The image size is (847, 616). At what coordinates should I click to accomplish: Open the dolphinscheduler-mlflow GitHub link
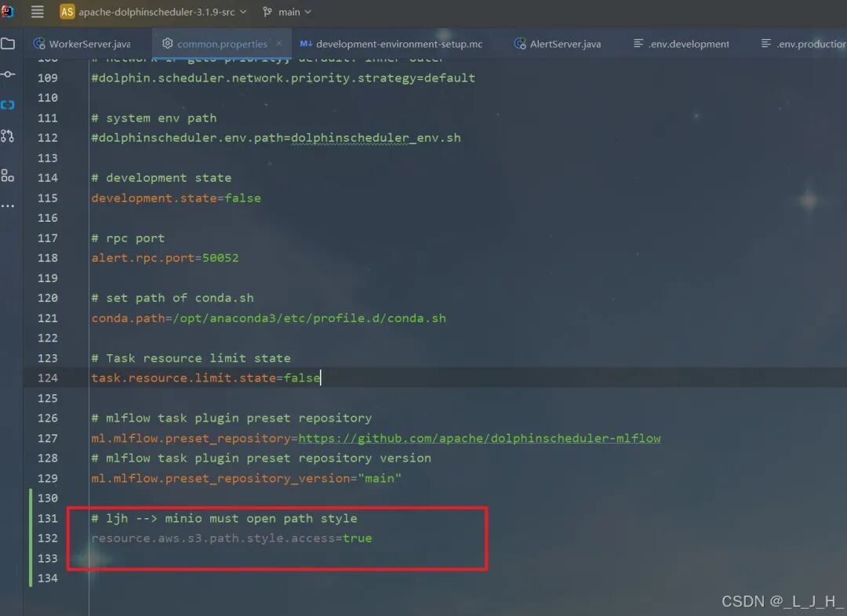479,438
